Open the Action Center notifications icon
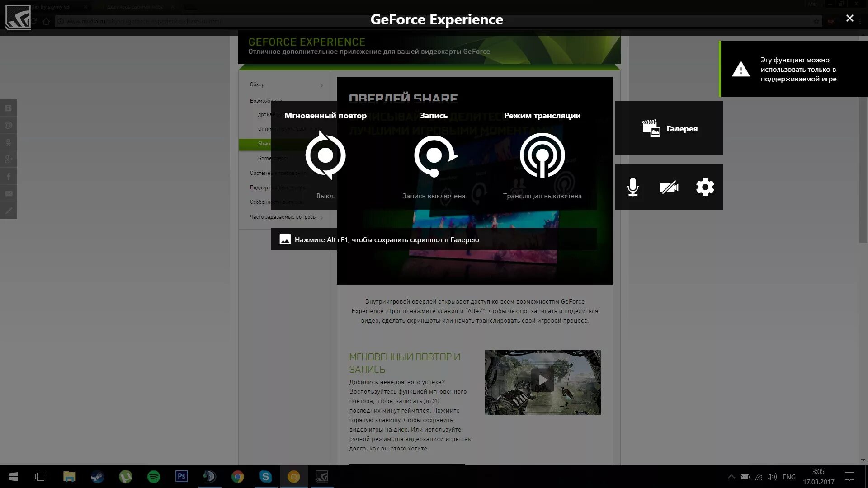The image size is (868, 488). click(x=849, y=477)
